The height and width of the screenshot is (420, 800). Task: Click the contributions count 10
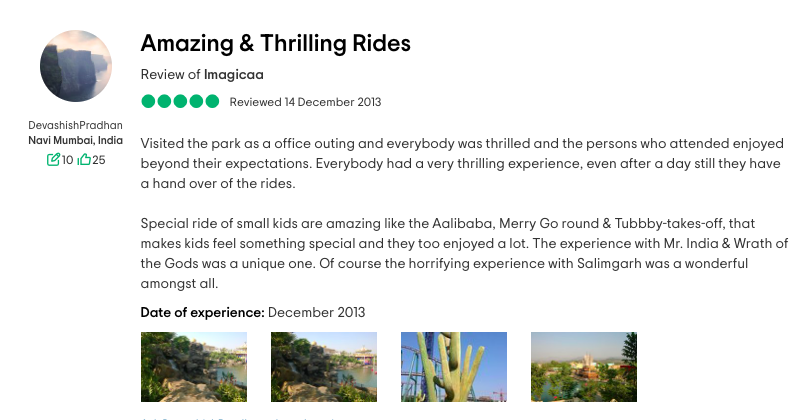[x=67, y=160]
